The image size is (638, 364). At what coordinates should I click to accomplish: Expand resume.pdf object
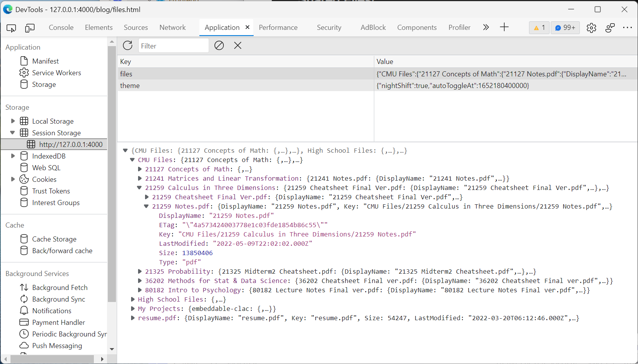click(133, 318)
